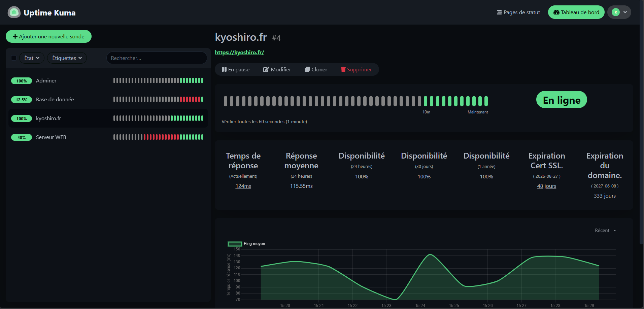The width and height of the screenshot is (644, 309).
Task: Click Ajouter une nouvelle sonde button
Action: (x=48, y=36)
